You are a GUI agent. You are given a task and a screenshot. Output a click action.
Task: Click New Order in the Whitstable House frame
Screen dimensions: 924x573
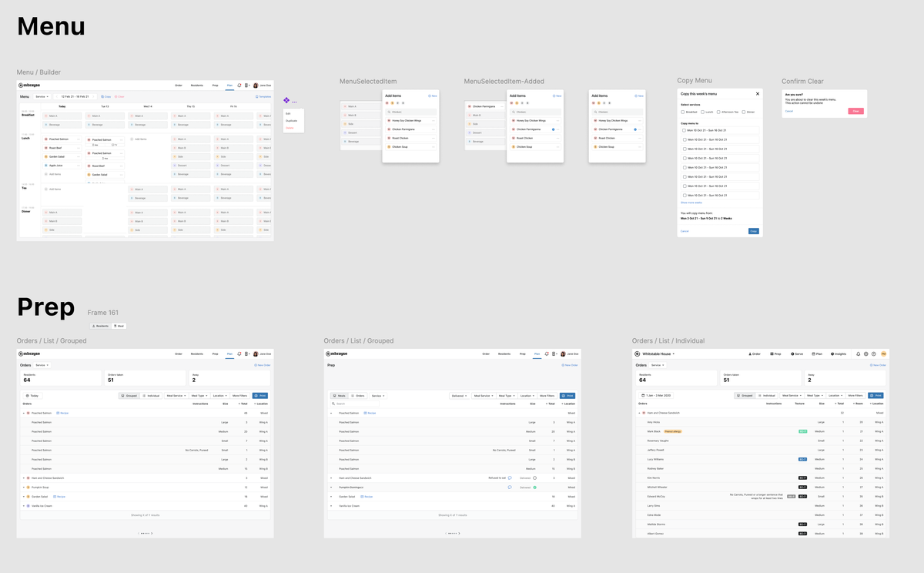[x=879, y=365]
